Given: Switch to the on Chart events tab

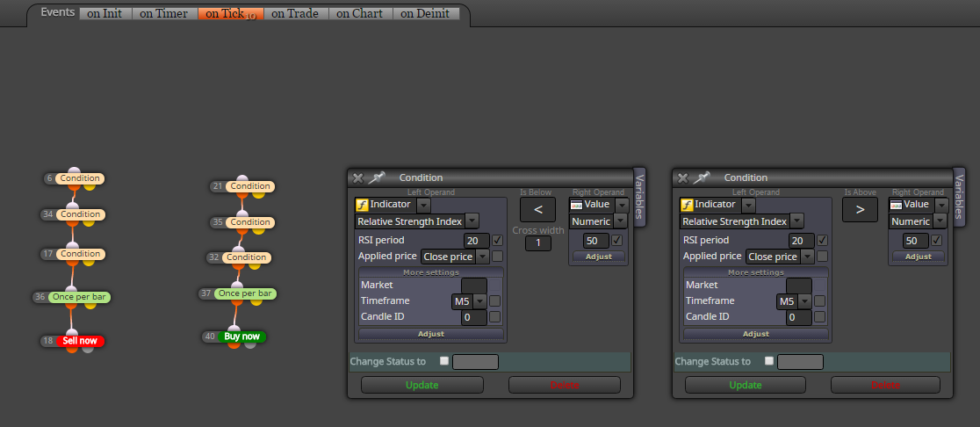Looking at the screenshot, I should pyautogui.click(x=360, y=13).
